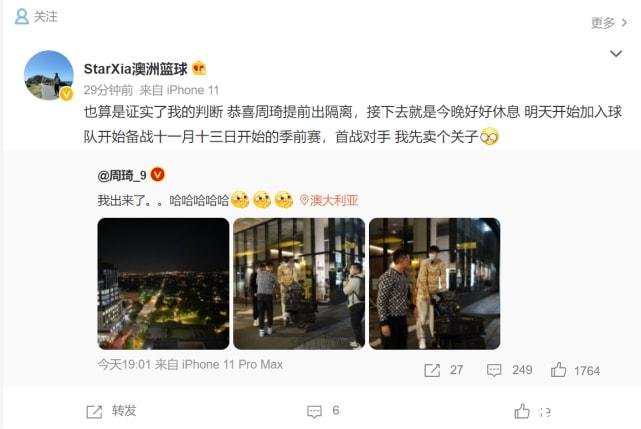Screen dimensions: 641x429
Task: View the third photo with luggage cart
Action: [x=435, y=283]
